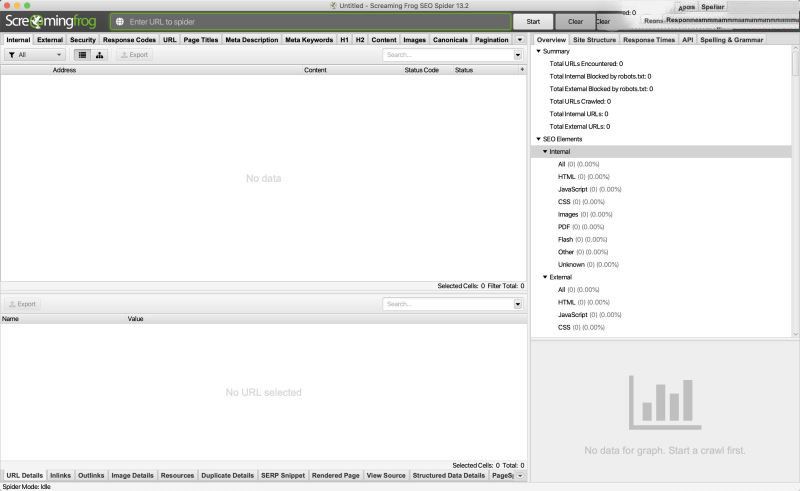Switch to tree view icon
Image resolution: width=800 pixels, height=491 pixels.
click(99, 55)
